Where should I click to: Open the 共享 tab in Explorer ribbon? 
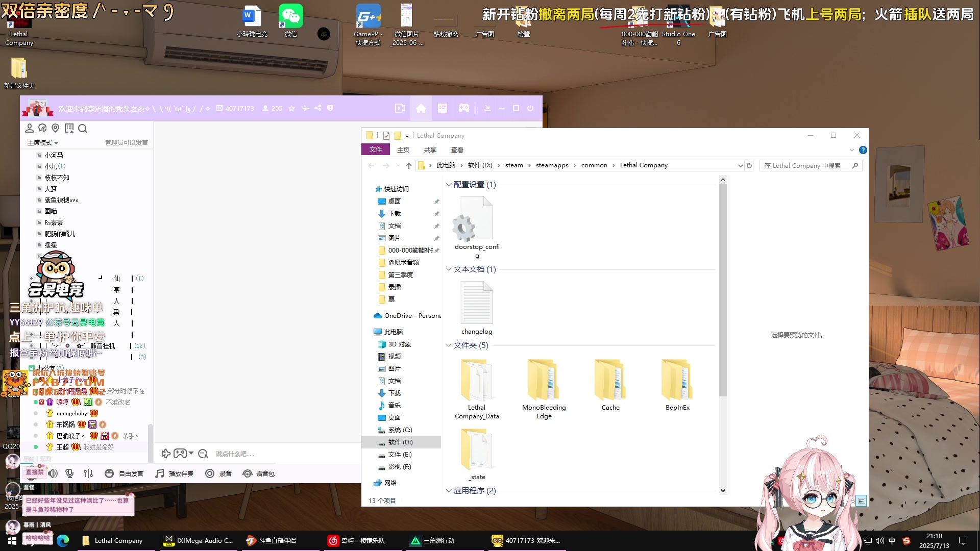pyautogui.click(x=430, y=149)
